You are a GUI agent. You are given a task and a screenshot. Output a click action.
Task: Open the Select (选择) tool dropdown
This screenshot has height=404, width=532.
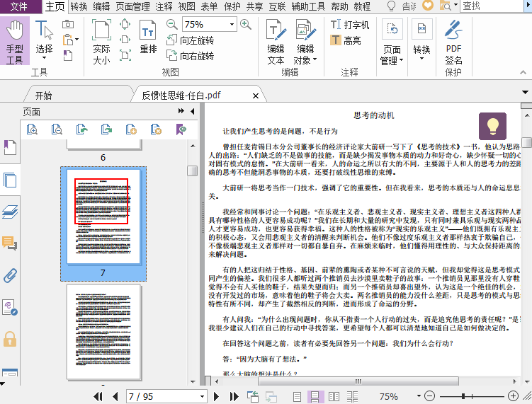pyautogui.click(x=45, y=58)
